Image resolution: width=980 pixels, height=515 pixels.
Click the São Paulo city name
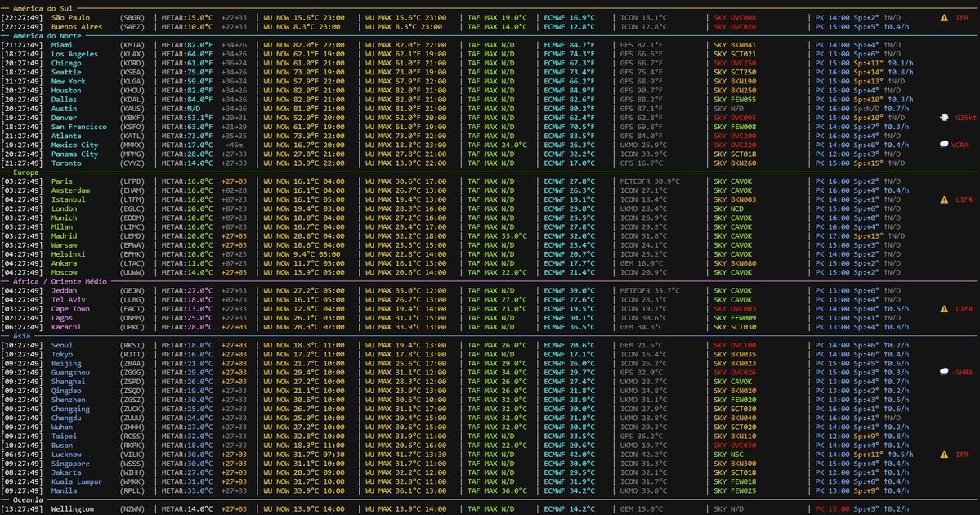[70, 17]
